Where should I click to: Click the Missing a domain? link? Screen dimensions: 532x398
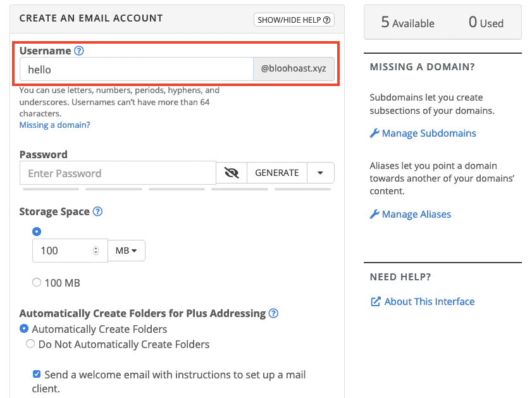tap(54, 125)
